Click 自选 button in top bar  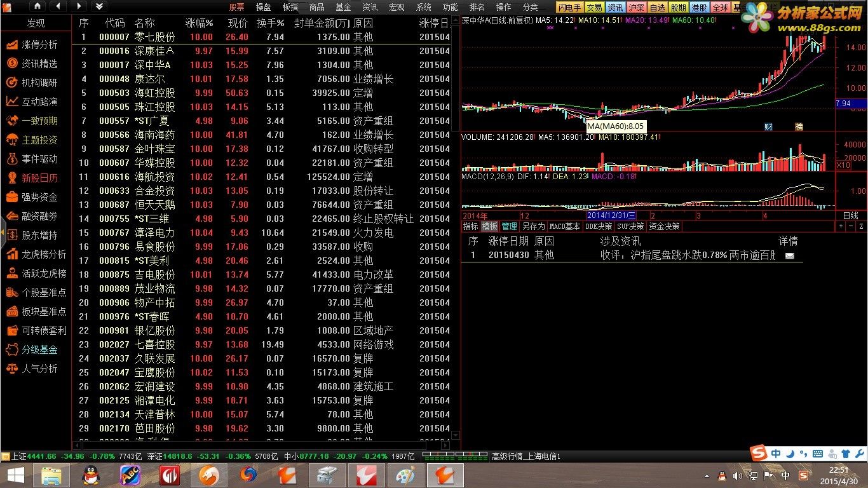tap(657, 7)
